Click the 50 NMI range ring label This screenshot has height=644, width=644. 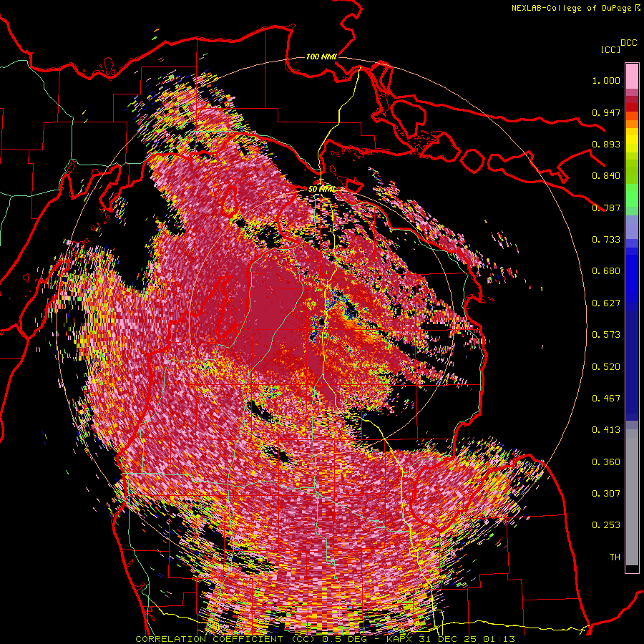click(321, 190)
